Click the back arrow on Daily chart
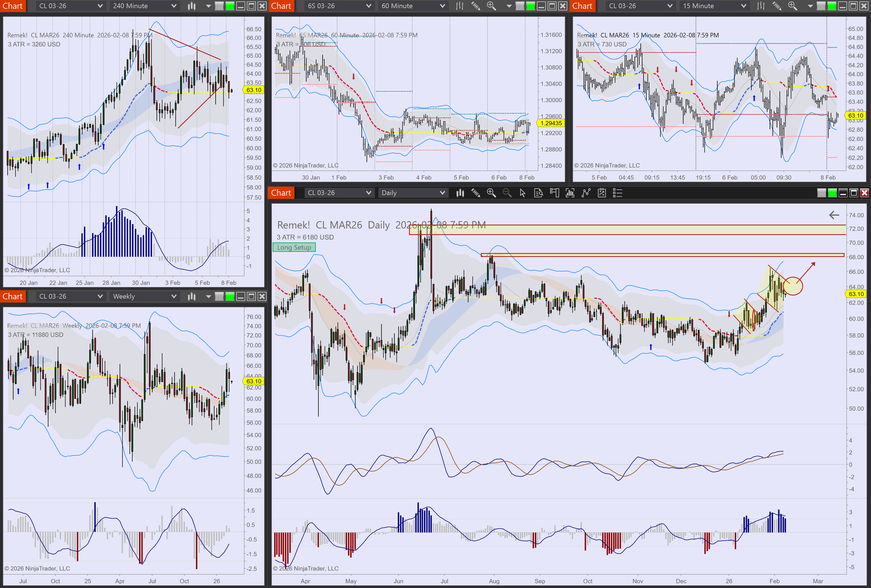The width and height of the screenshot is (871, 588). tap(834, 215)
